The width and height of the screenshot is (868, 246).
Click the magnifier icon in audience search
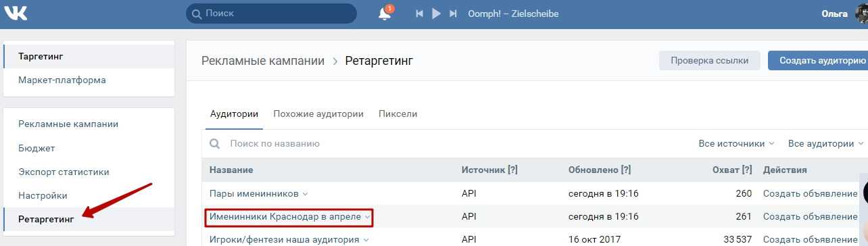(x=215, y=144)
